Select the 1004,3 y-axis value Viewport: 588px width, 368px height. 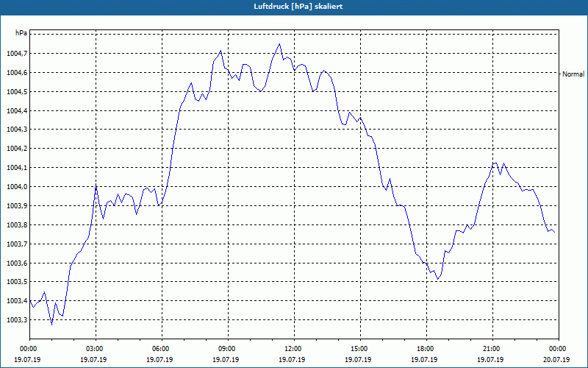pyautogui.click(x=17, y=130)
